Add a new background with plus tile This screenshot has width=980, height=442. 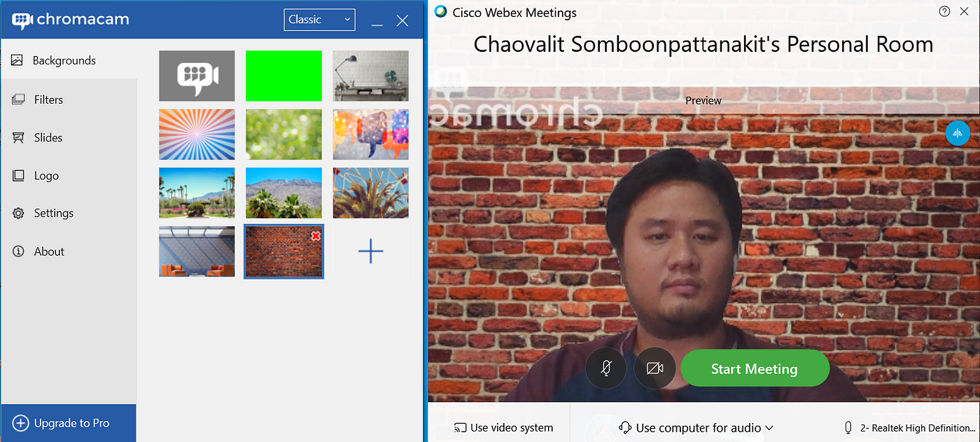coord(370,251)
